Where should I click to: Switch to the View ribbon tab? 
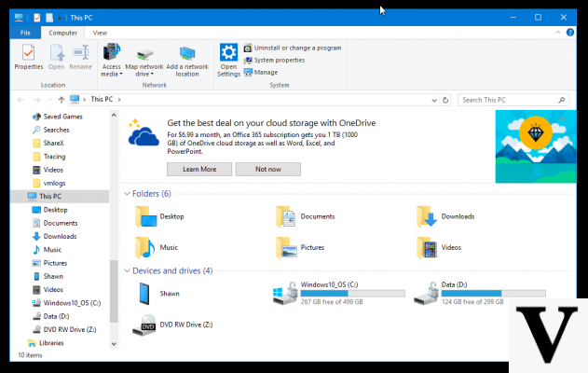[100, 33]
